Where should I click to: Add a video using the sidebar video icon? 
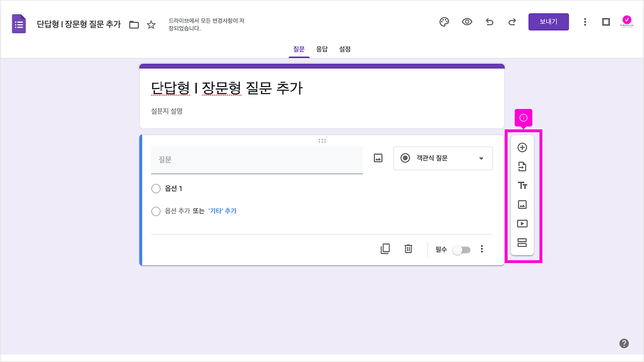522,223
